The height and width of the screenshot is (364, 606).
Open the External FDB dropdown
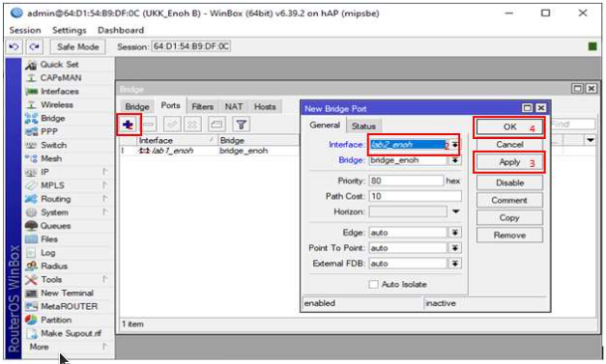pyautogui.click(x=455, y=264)
